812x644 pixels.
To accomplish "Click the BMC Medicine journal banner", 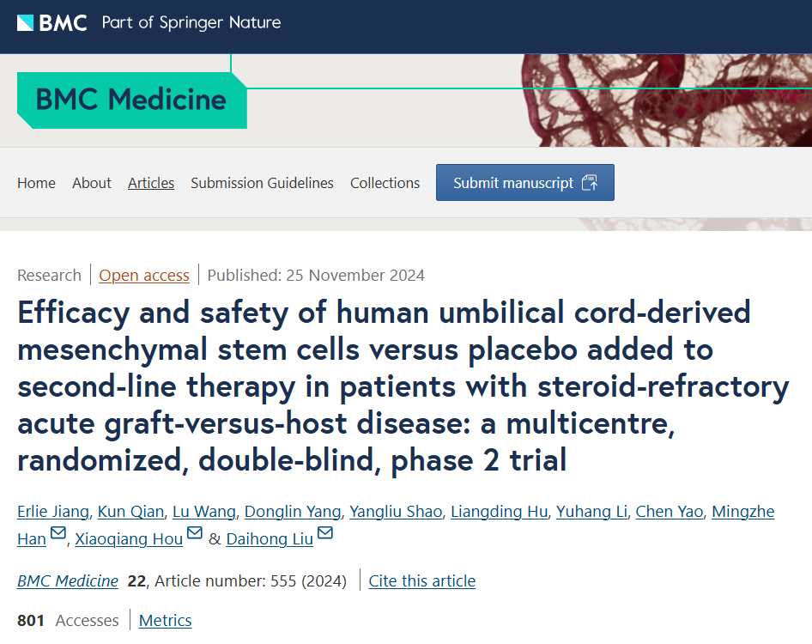I will pos(130,100).
